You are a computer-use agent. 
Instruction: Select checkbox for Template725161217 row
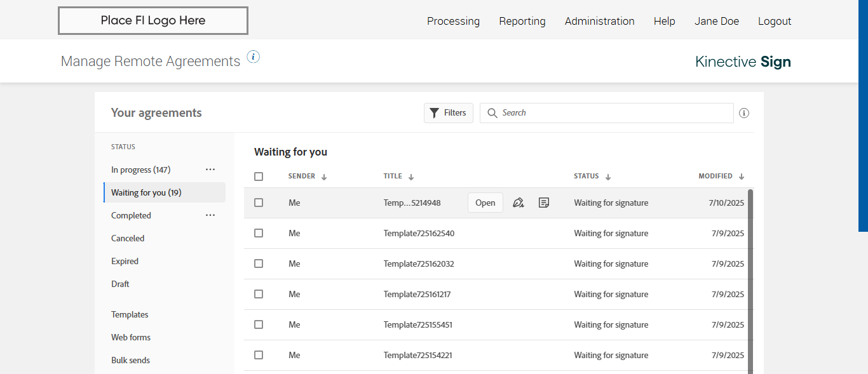pyautogui.click(x=259, y=294)
